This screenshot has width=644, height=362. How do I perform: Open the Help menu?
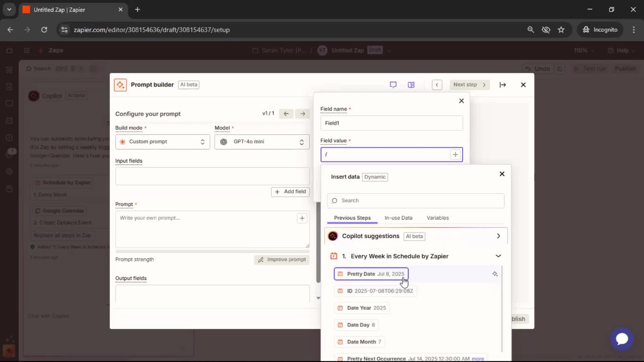click(621, 51)
